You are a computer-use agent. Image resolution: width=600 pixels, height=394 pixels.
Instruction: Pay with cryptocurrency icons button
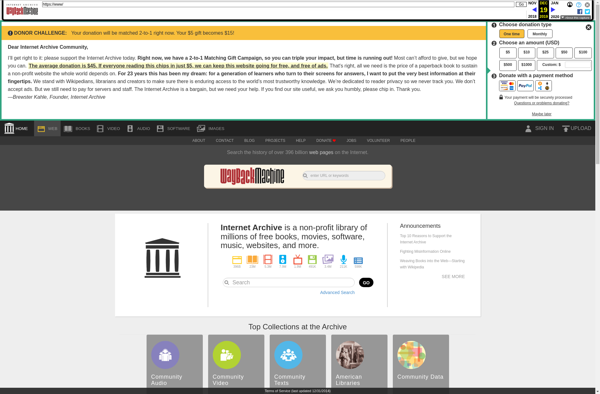(543, 86)
